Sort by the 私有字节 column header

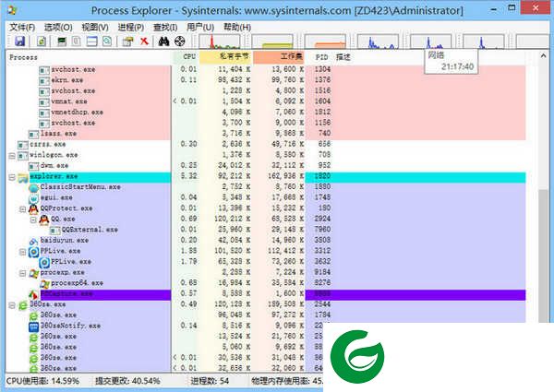click(x=226, y=57)
